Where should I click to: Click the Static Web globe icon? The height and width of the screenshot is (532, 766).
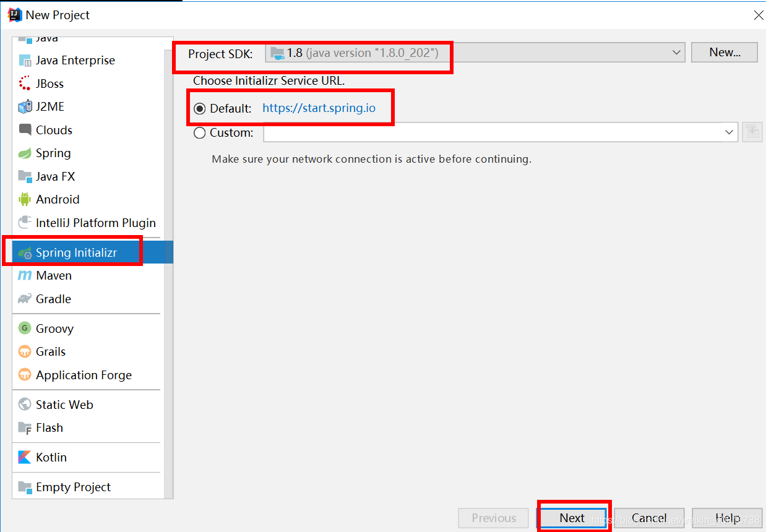point(25,405)
